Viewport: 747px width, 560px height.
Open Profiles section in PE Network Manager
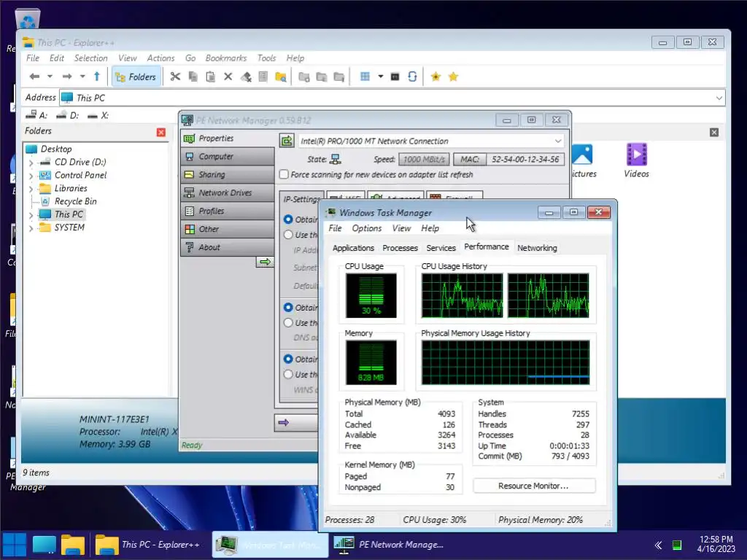pyautogui.click(x=228, y=211)
